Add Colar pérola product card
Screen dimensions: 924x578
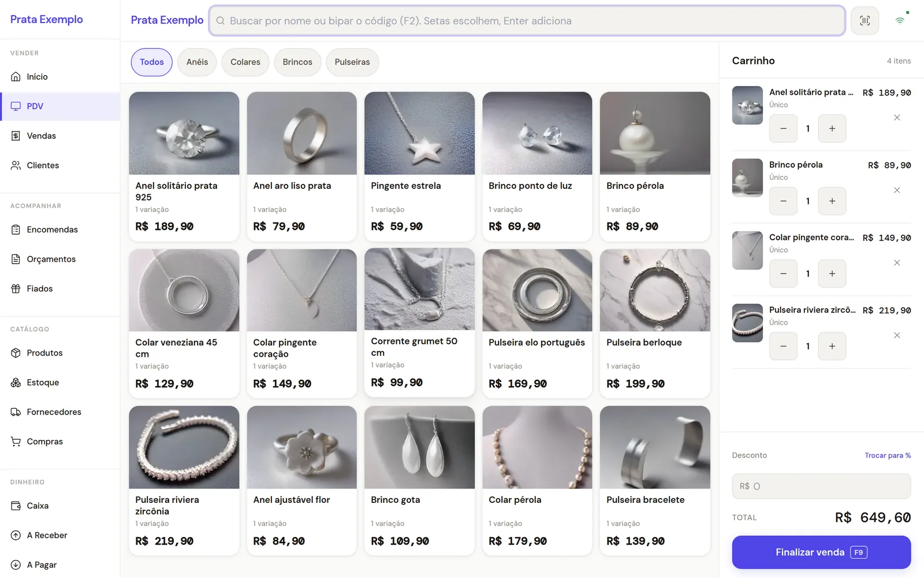(x=537, y=481)
